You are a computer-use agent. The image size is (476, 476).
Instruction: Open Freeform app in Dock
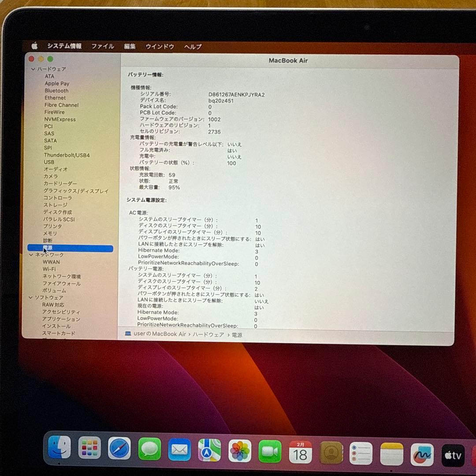tap(422, 455)
